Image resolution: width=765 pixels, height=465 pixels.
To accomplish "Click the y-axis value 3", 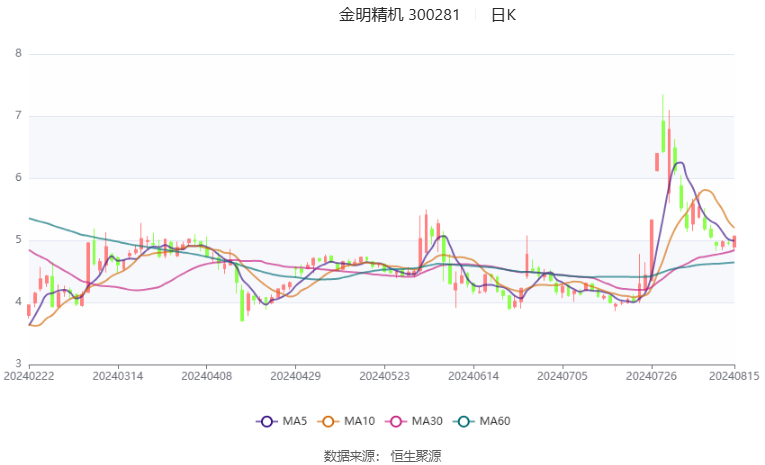I will (19, 364).
